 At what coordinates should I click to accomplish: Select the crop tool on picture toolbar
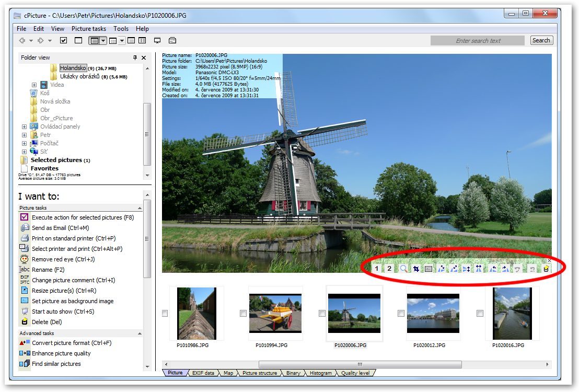tap(416, 269)
